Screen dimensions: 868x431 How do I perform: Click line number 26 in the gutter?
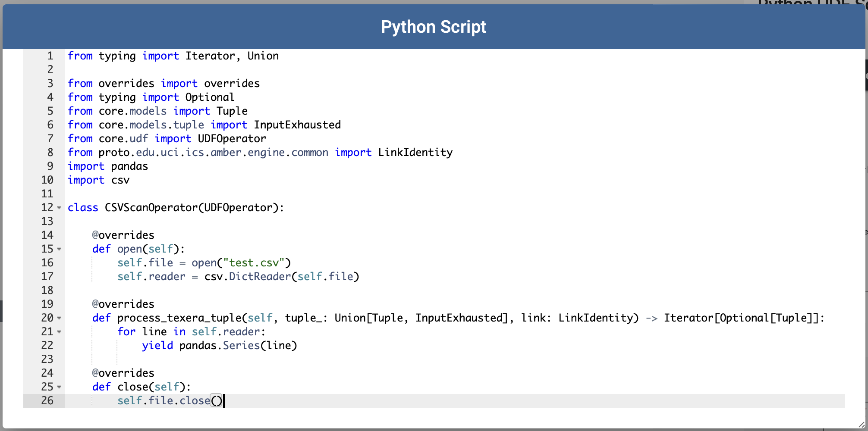click(47, 401)
